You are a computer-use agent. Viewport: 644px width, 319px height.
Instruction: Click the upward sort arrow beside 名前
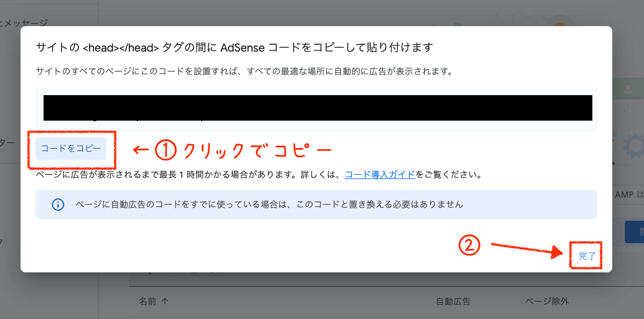[x=165, y=302]
